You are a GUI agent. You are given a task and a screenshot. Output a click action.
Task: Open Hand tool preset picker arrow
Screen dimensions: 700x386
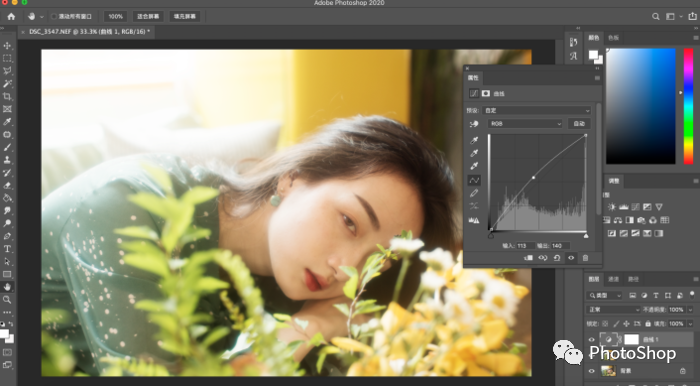42,17
